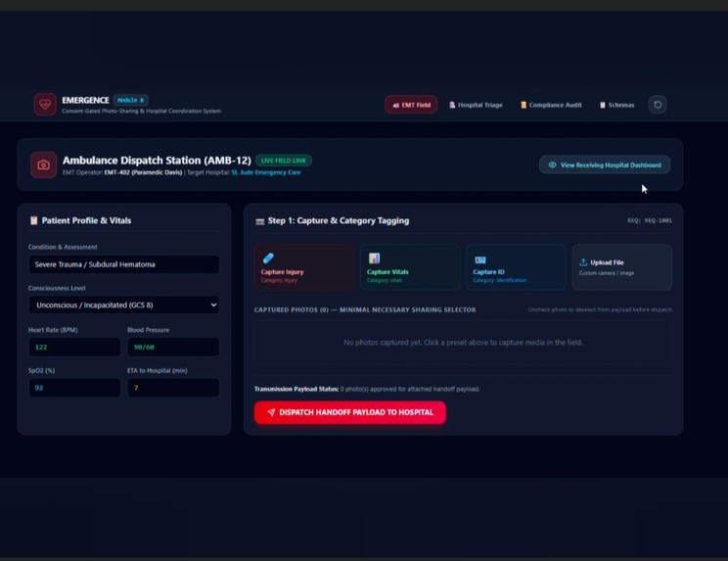The image size is (728, 561).
Task: Focus the ETA to Hospital field
Action: coord(173,388)
